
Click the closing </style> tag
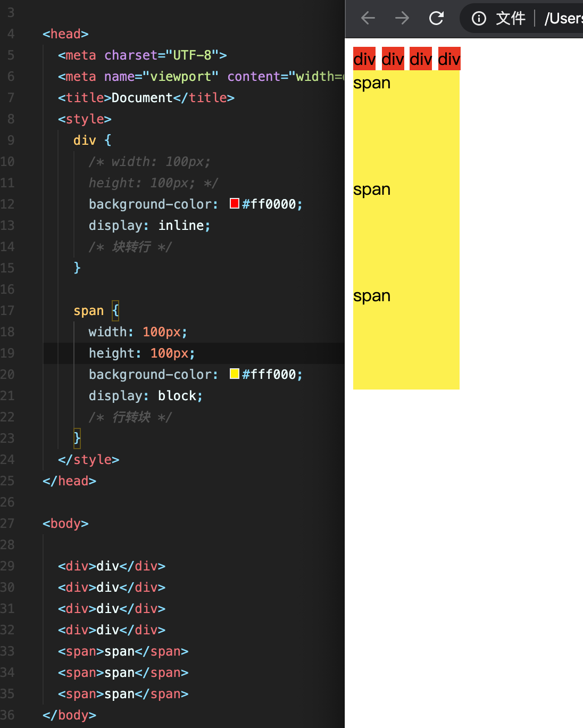coord(89,459)
